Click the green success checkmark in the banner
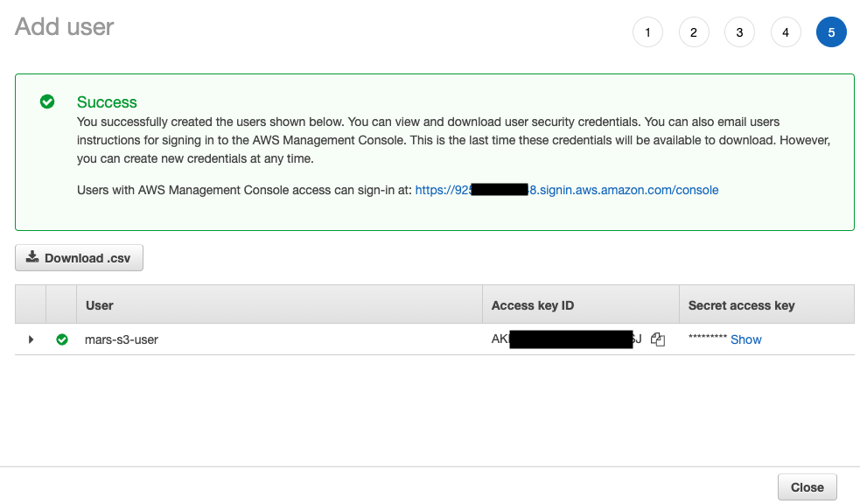This screenshot has width=860, height=504. point(46,101)
